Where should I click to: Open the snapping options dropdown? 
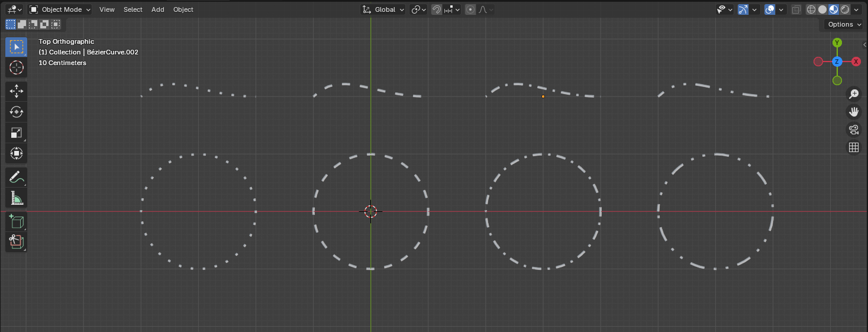pyautogui.click(x=452, y=9)
